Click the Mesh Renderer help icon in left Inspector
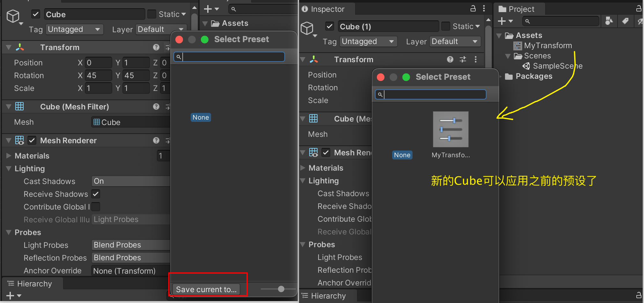This screenshot has width=644, height=303. click(x=156, y=140)
